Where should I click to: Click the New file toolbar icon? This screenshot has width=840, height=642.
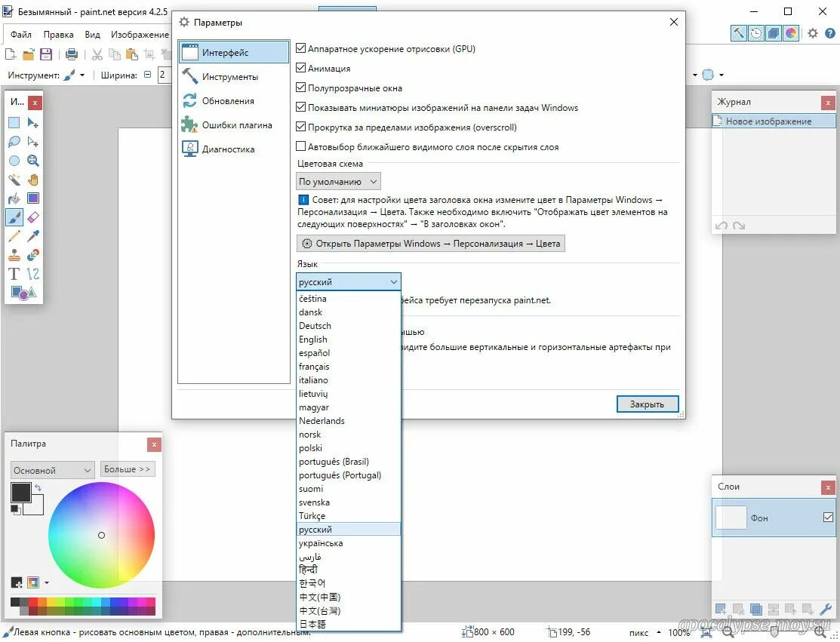pos(10,54)
